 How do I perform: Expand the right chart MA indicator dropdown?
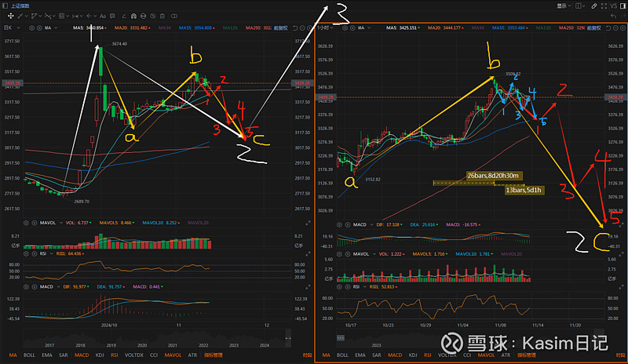(x=369, y=28)
